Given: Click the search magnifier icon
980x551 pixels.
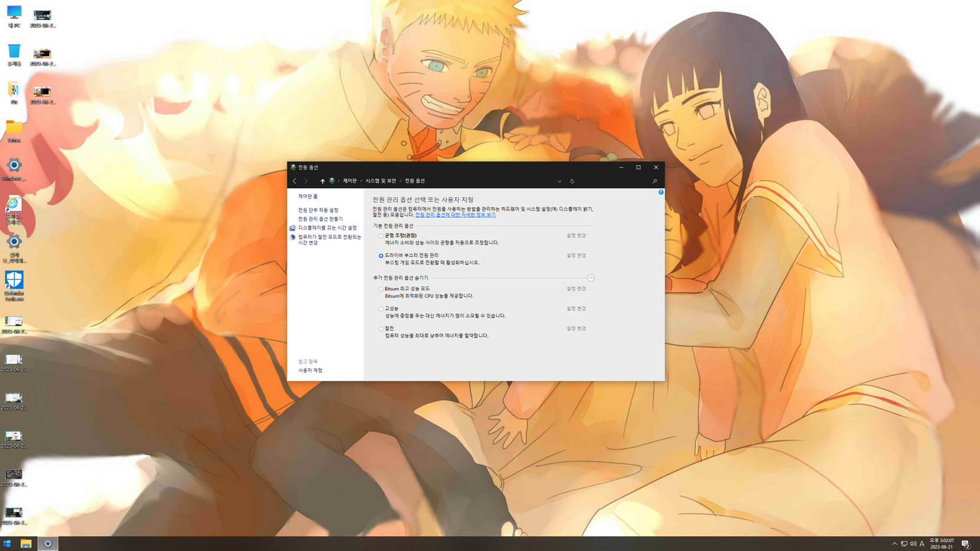Looking at the screenshot, I should pyautogui.click(x=654, y=181).
